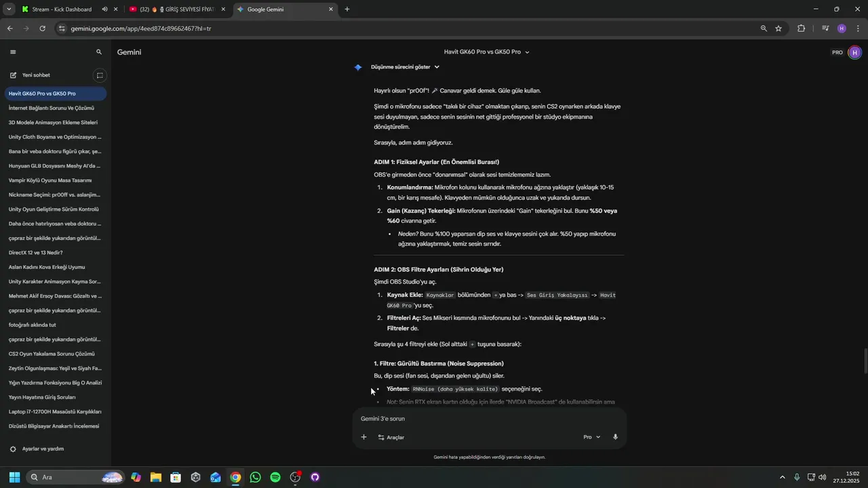This screenshot has height=488, width=868.
Task: Open the Chrome three-dot menu
Action: click(859, 28)
